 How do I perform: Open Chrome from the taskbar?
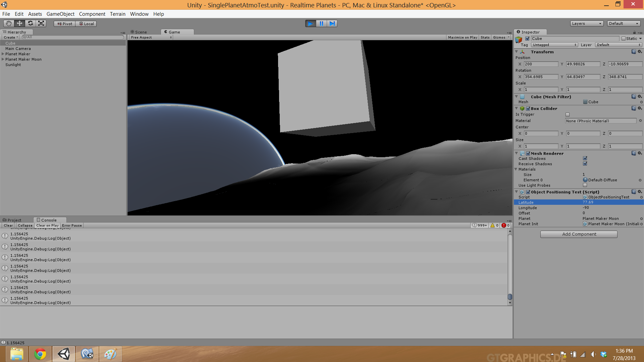(x=40, y=354)
